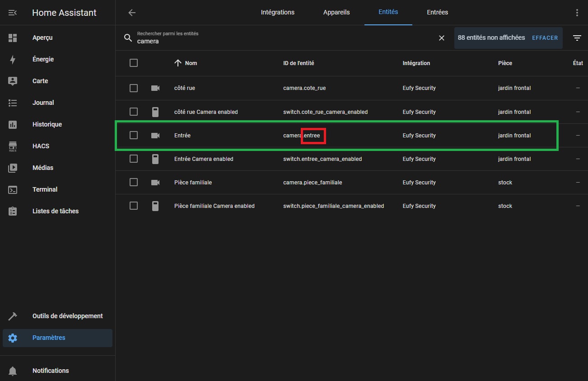Check the côté rue camera row

134,88
